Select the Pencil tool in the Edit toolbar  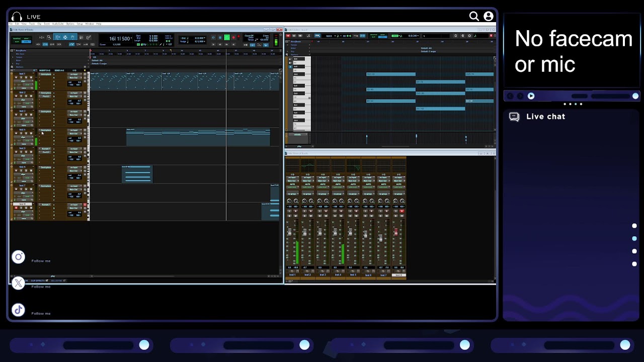point(89,37)
